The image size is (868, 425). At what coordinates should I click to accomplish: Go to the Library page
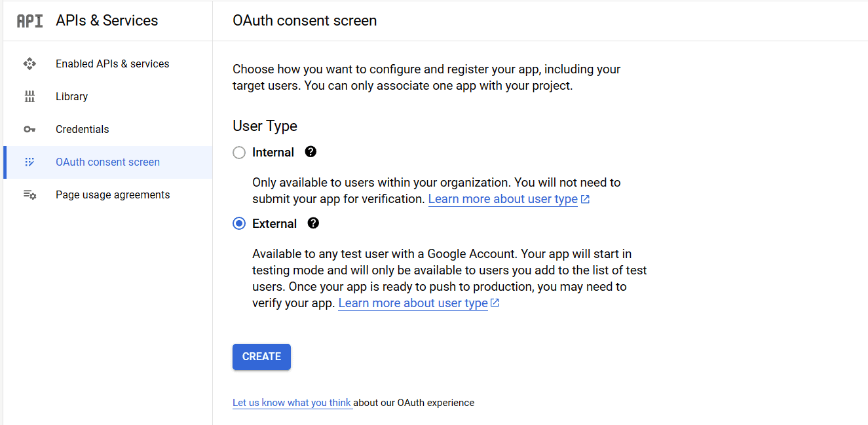coord(71,96)
